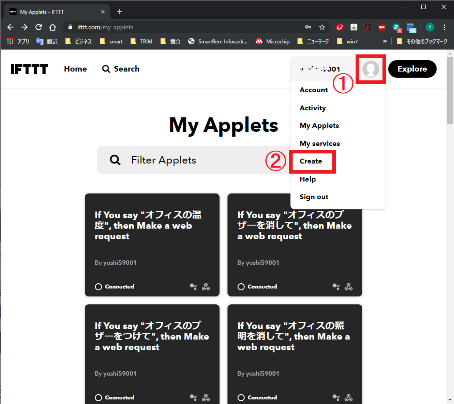Open the "オフィスのブザーをつけて" applet card
The image size is (454, 404).
coord(152,354)
